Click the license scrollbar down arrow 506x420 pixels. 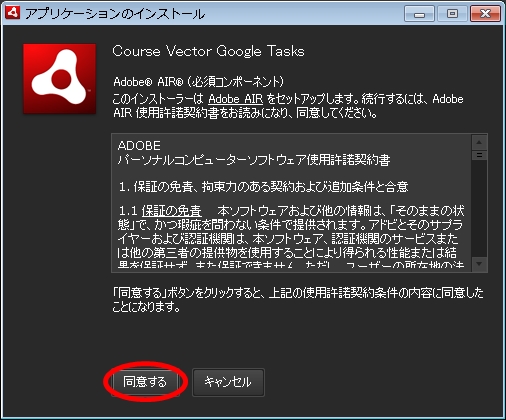pos(479,264)
